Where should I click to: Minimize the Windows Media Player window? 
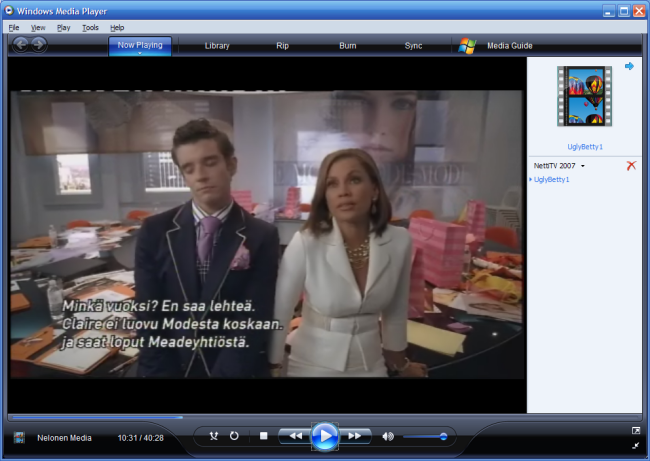(x=609, y=11)
